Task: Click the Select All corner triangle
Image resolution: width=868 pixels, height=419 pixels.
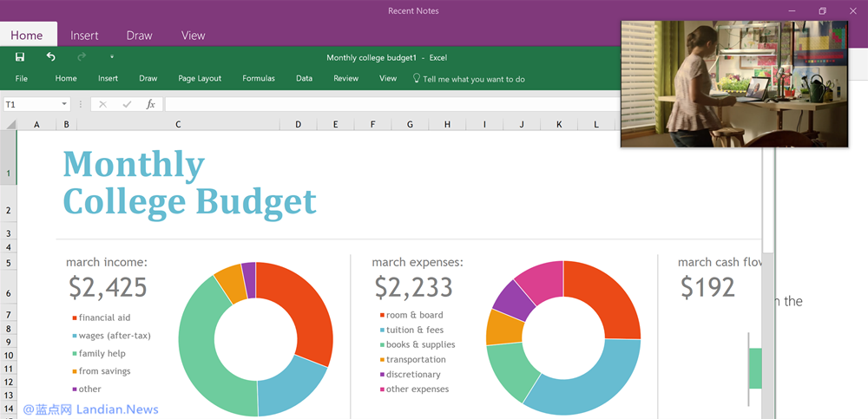Action: 10,124
